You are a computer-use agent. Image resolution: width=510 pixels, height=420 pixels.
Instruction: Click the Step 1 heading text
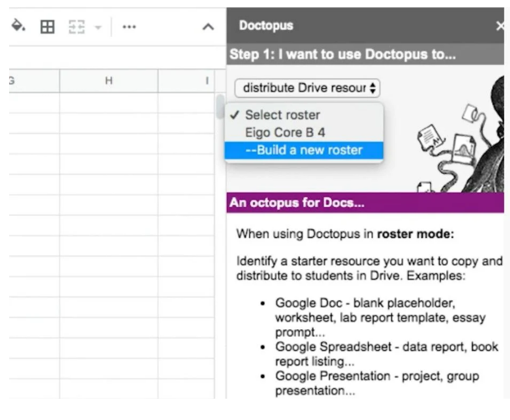click(x=343, y=54)
